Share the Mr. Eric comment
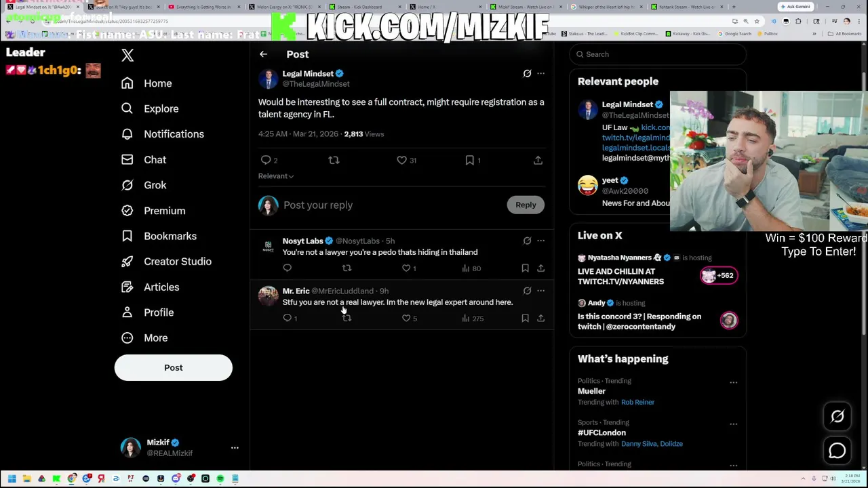The height and width of the screenshot is (488, 868). (540, 319)
